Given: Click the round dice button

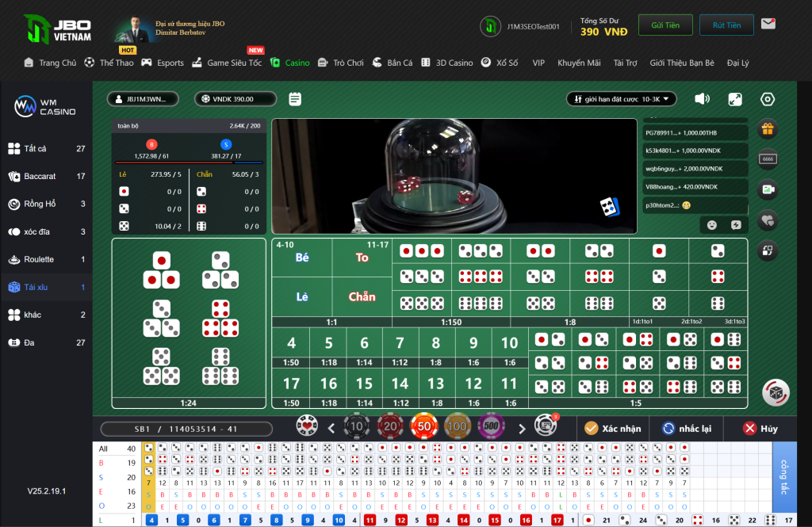Looking at the screenshot, I should tap(776, 392).
